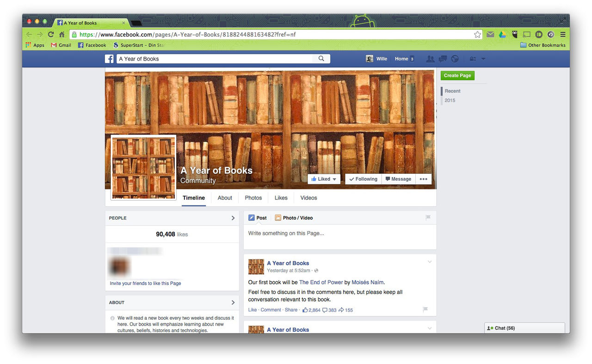Click the pinned dark tab beside A Year of Books
Screen dimensions: 592x364
coord(136,23)
